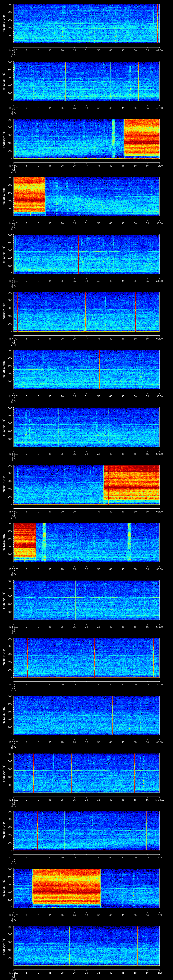Select the red line near 31 seconds in the 16:46:00 panel
This screenshot has height=980, width=173.
(90, 24)
